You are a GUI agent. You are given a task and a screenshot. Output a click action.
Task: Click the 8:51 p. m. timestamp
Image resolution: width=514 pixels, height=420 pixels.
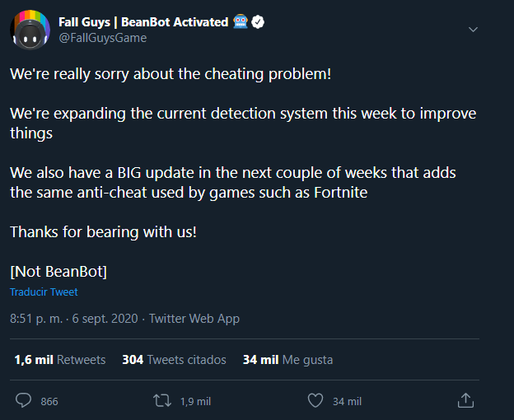click(x=36, y=319)
